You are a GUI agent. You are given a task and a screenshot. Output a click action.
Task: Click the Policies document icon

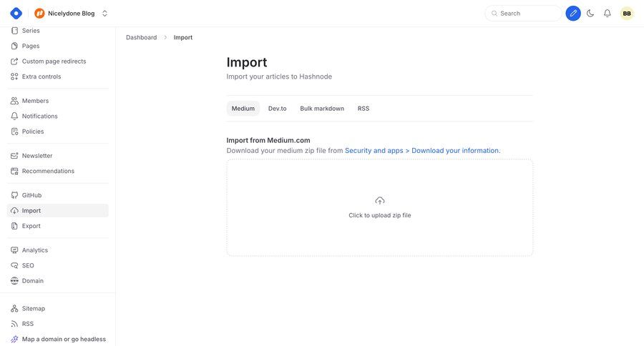(x=14, y=132)
